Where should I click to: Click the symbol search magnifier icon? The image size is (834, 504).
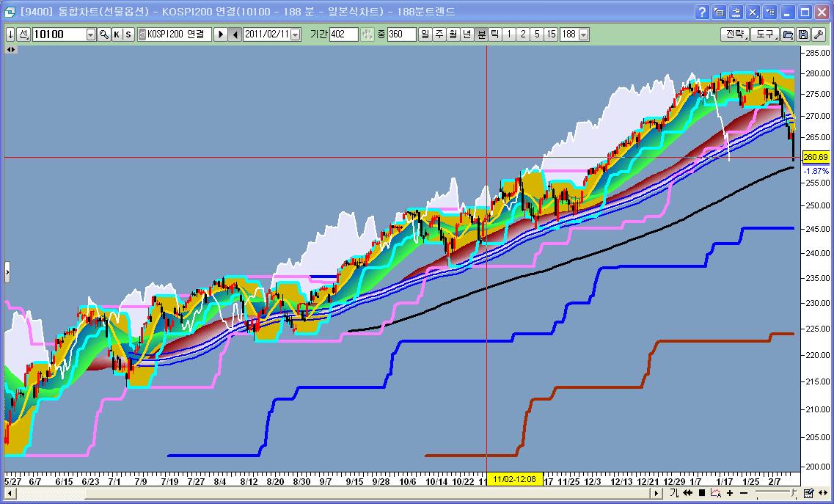tap(104, 34)
